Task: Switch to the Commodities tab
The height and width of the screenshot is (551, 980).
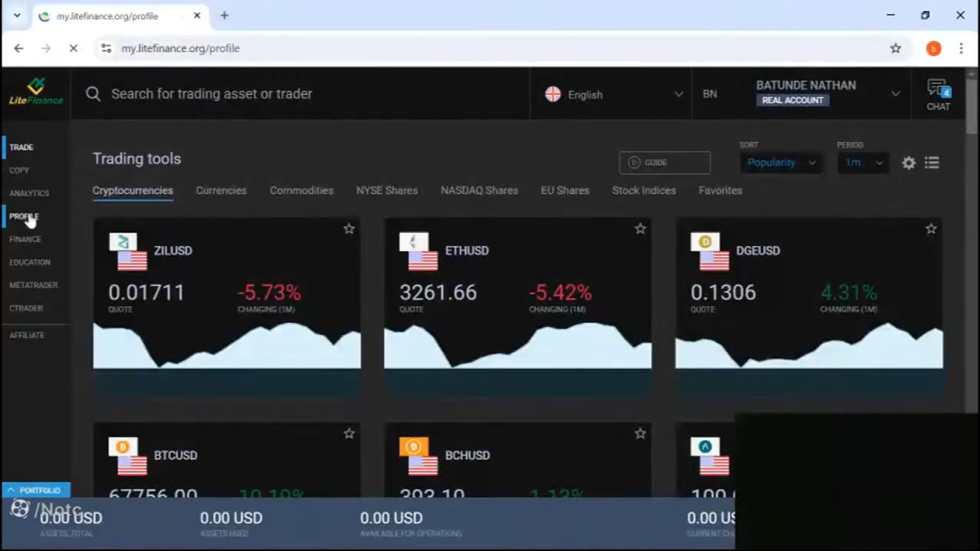Action: pos(302,190)
